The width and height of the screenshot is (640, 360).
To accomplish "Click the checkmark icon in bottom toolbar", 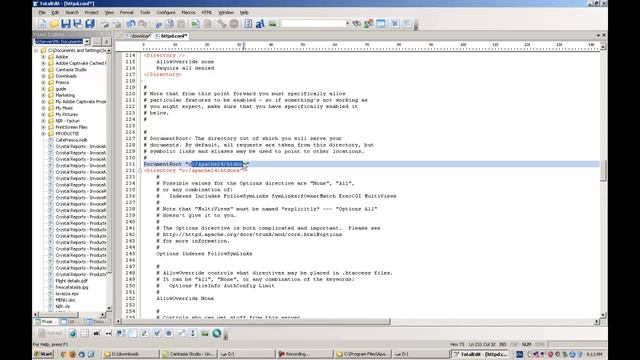I will pyautogui.click(x=157, y=333).
